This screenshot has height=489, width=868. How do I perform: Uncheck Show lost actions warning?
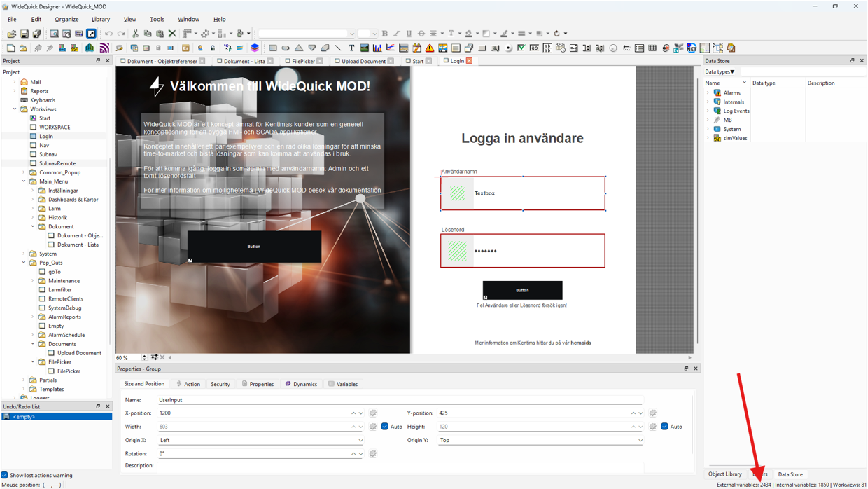6,475
